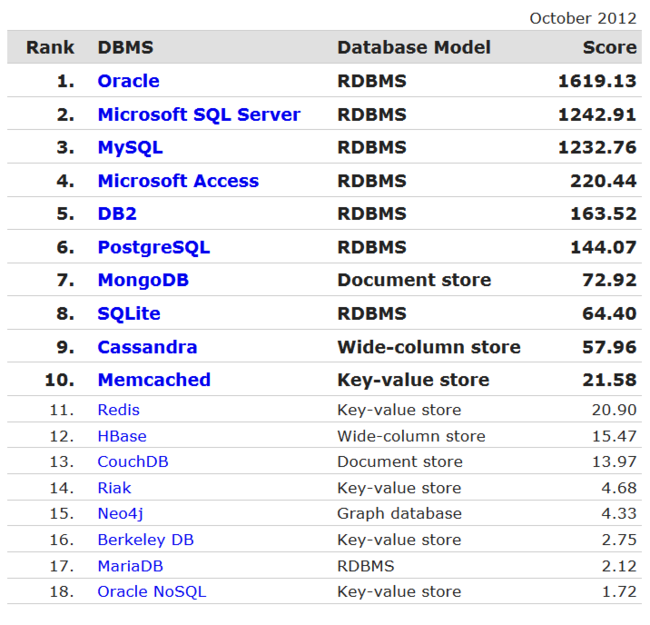Select the score 4.68
Image resolution: width=650 pixels, height=625 pixels.
[619, 488]
